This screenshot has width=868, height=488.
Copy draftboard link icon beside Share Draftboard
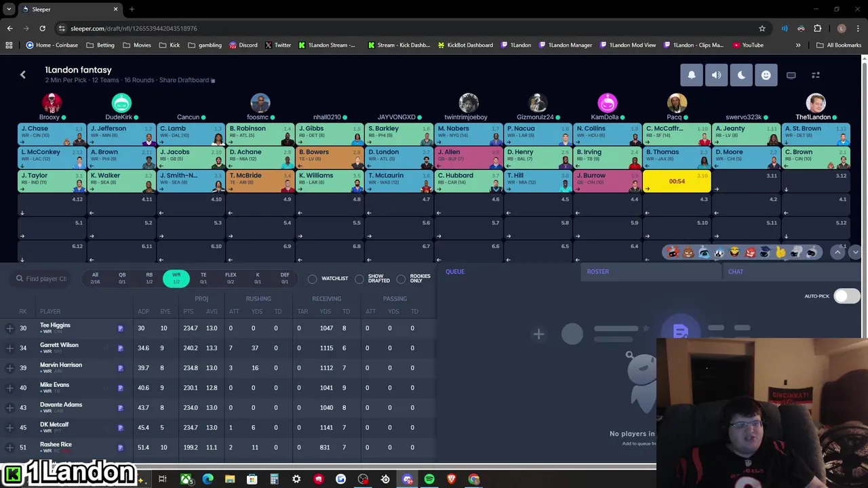(x=213, y=81)
